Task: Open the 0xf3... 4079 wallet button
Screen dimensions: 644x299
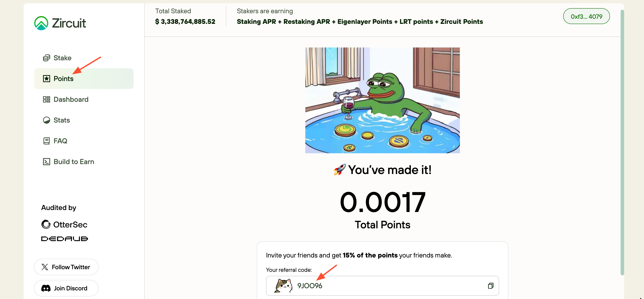Action: point(586,16)
